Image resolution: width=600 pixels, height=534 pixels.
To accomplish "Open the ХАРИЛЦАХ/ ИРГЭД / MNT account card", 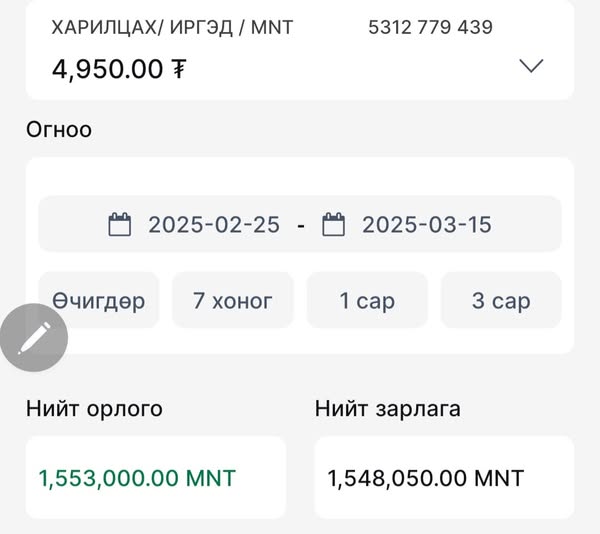I will click(x=300, y=50).
